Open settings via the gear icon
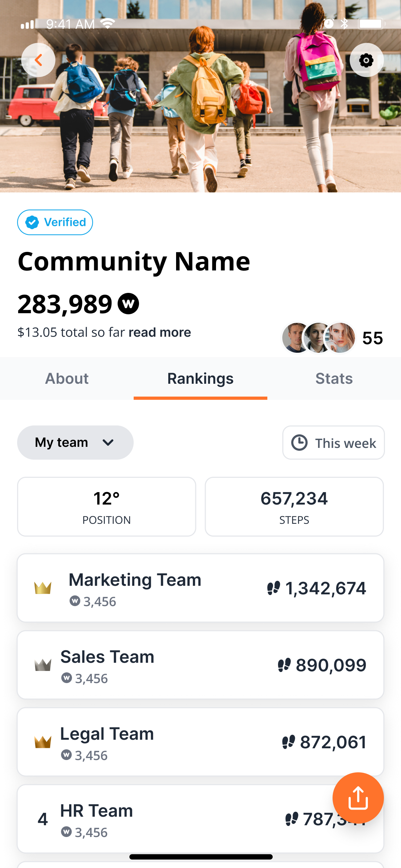This screenshot has width=401, height=868. (366, 60)
